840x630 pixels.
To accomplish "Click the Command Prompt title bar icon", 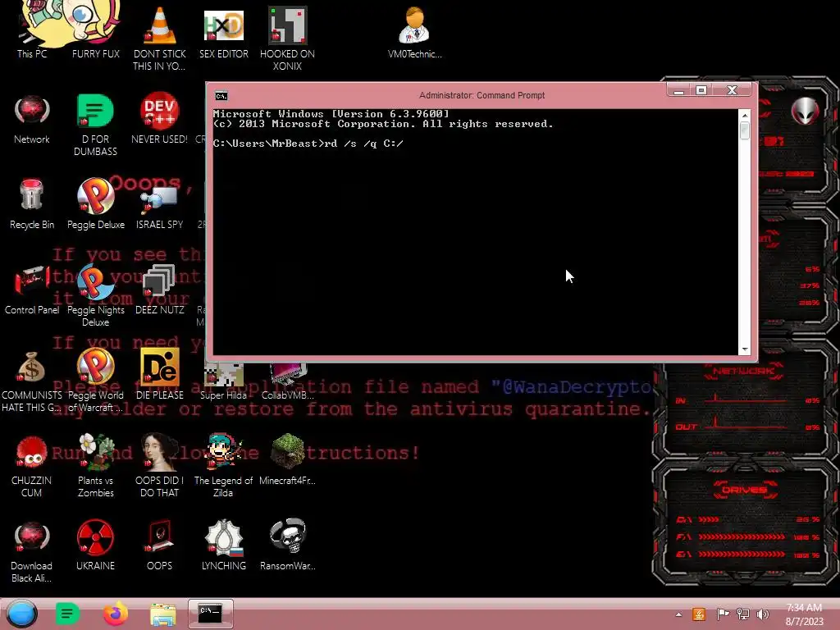I will pos(221,96).
